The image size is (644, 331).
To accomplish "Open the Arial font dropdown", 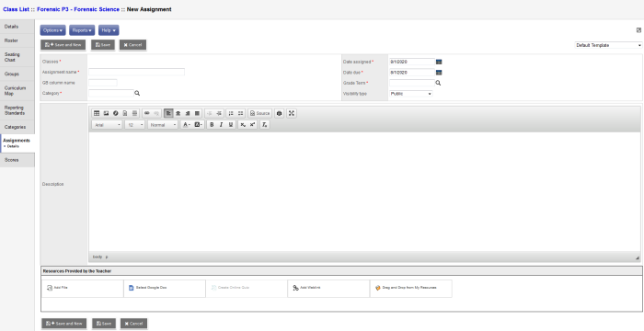I will (x=108, y=125).
